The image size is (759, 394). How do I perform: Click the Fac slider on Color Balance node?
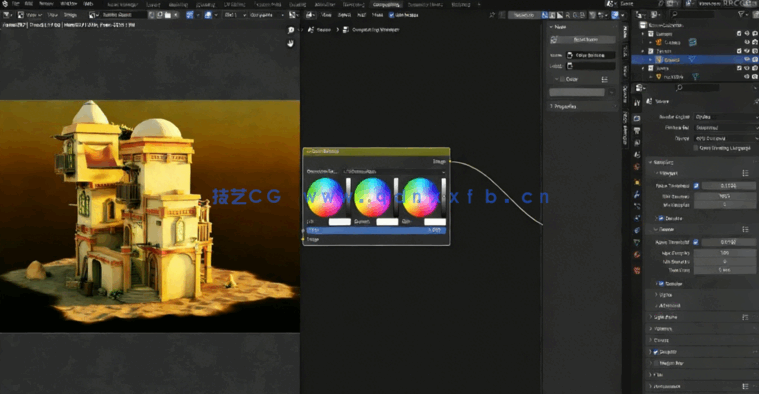click(x=376, y=230)
